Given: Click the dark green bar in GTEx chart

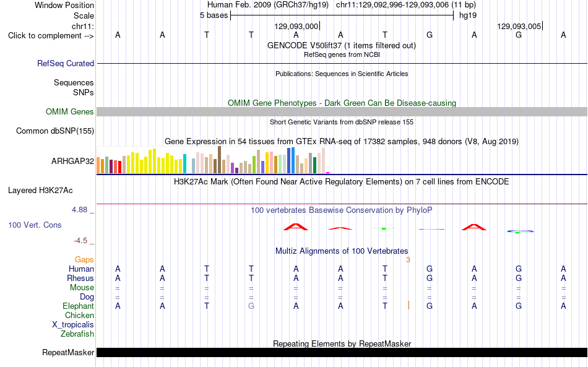Looking at the screenshot, I should click(314, 165).
